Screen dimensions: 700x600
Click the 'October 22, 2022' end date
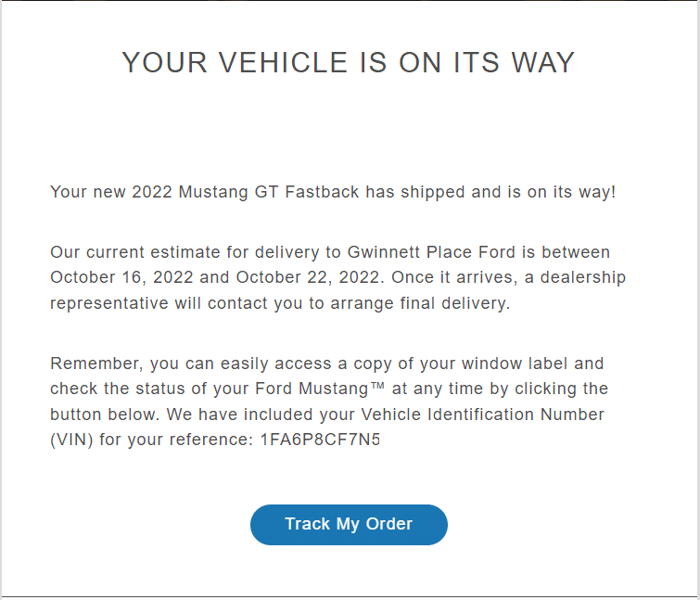(x=310, y=277)
